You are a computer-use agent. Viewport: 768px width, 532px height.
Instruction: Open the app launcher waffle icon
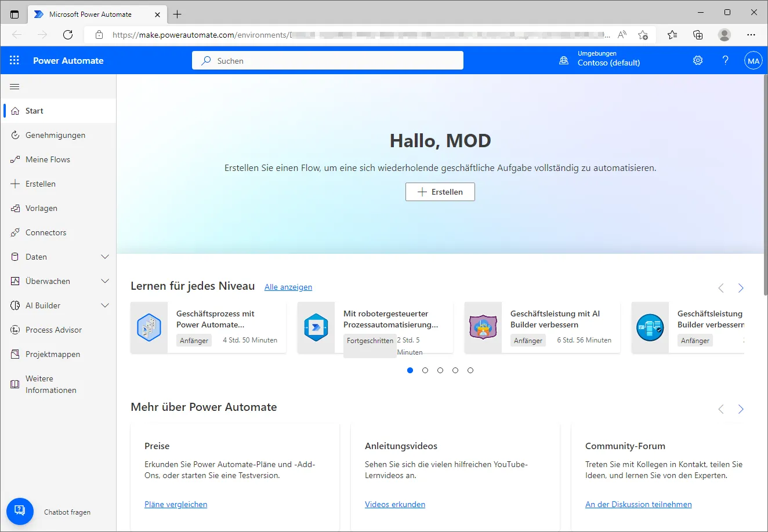[x=15, y=60]
